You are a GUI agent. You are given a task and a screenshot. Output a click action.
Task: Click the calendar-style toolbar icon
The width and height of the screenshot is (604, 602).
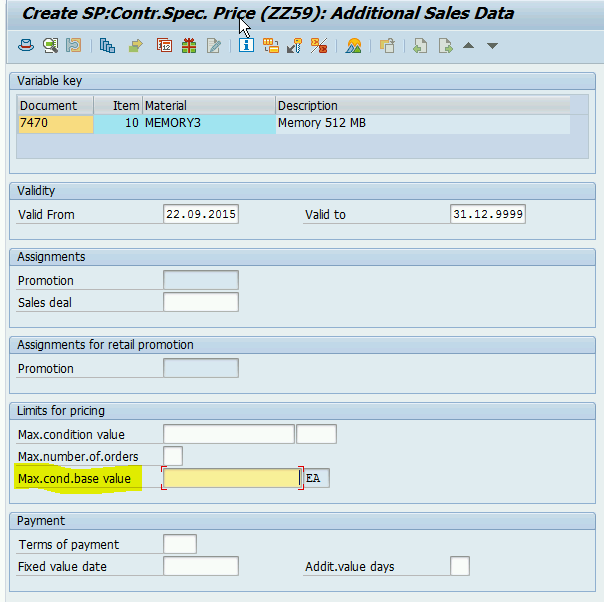coord(165,46)
